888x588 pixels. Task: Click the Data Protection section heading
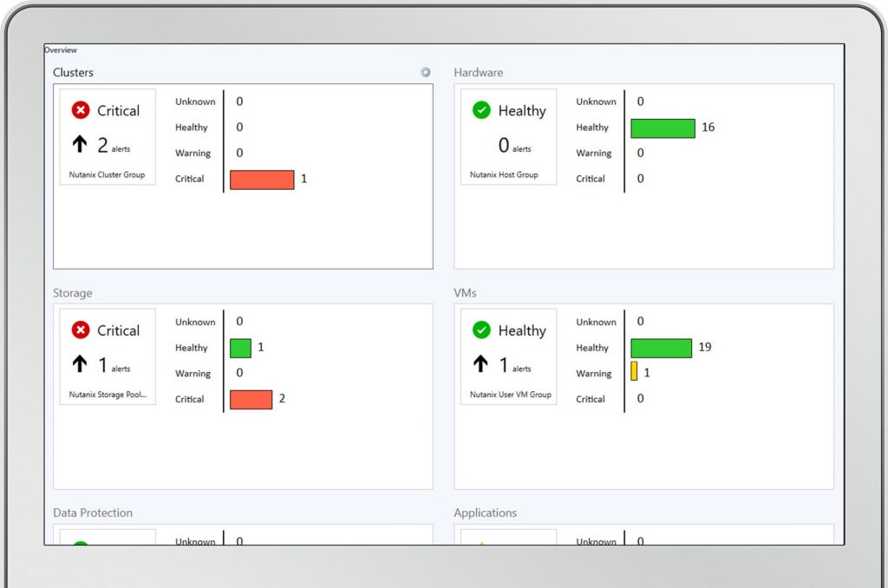(93, 513)
